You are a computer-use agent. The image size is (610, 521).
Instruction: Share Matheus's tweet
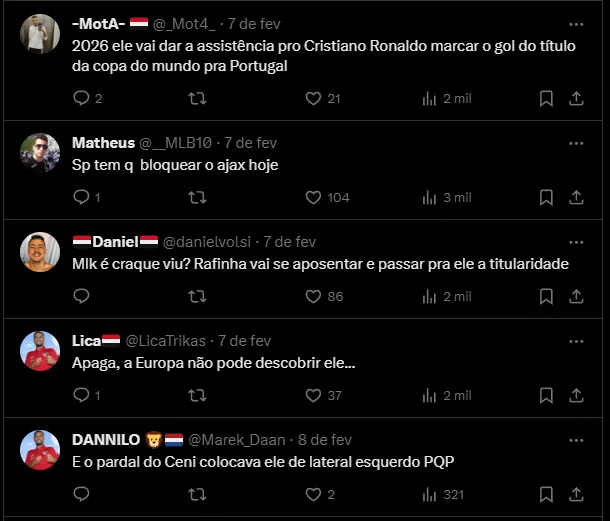pyautogui.click(x=576, y=197)
